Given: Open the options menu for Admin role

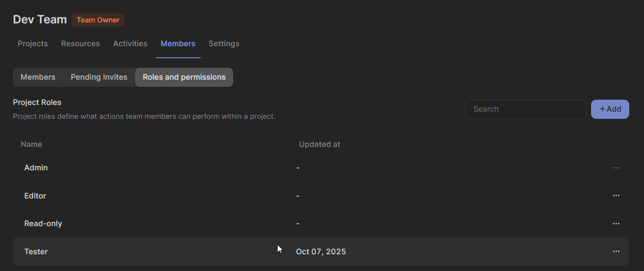Looking at the screenshot, I should (616, 168).
